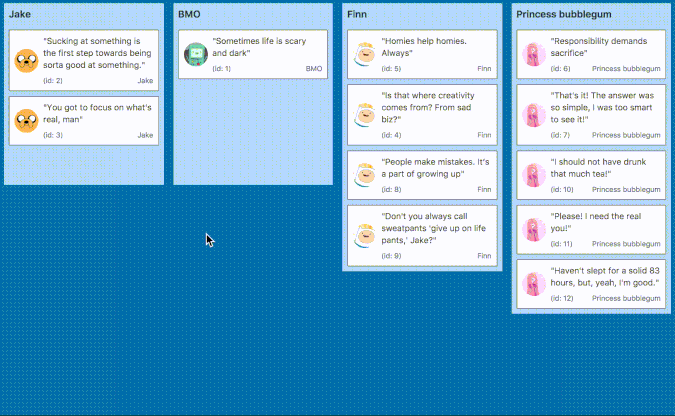
Task: Click quote text 'People make mistakes'
Action: tap(435, 168)
